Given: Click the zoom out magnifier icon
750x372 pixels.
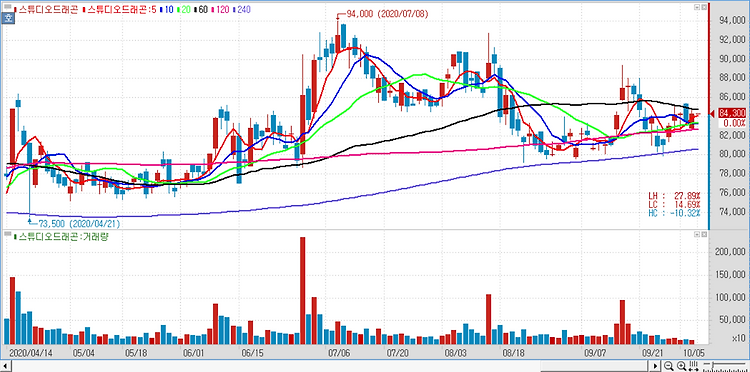Looking at the screenshot, I should (x=669, y=366).
